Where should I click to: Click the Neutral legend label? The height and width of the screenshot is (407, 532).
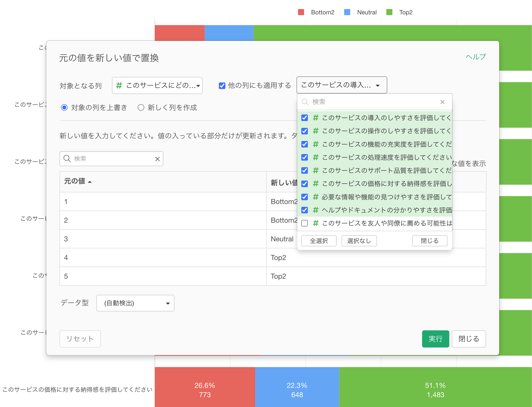point(367,12)
